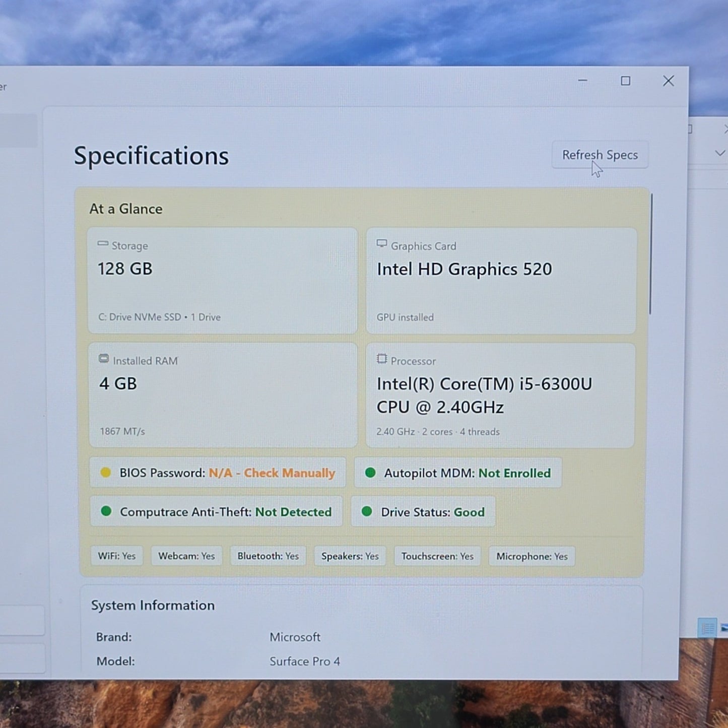Click the green Computrace Anti-Theft status dot
728x728 pixels.
point(106,511)
